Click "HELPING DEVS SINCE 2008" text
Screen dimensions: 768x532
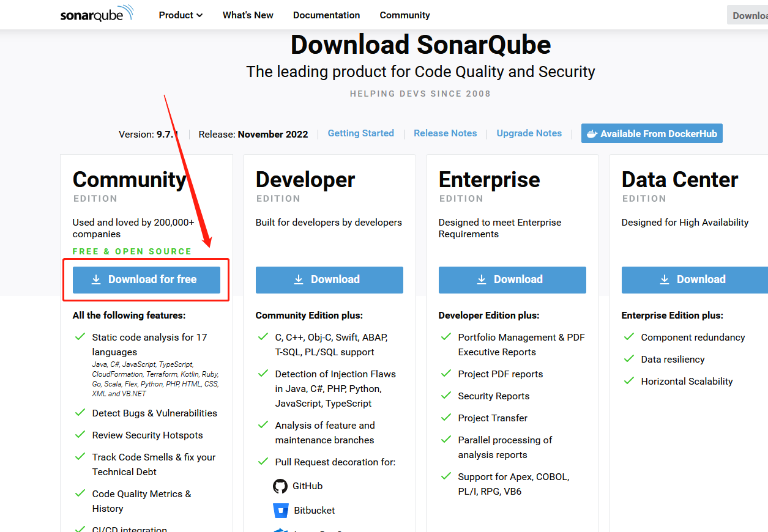point(420,94)
